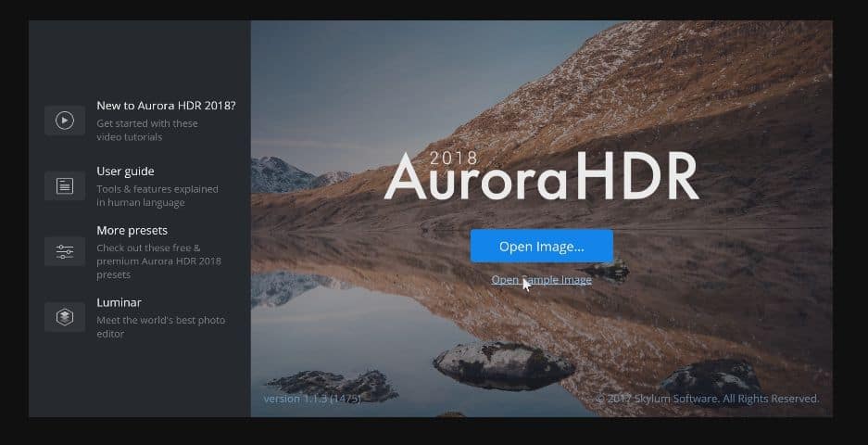The height and width of the screenshot is (445, 868).
Task: Open the 'User guide' heading link
Action: coord(125,172)
